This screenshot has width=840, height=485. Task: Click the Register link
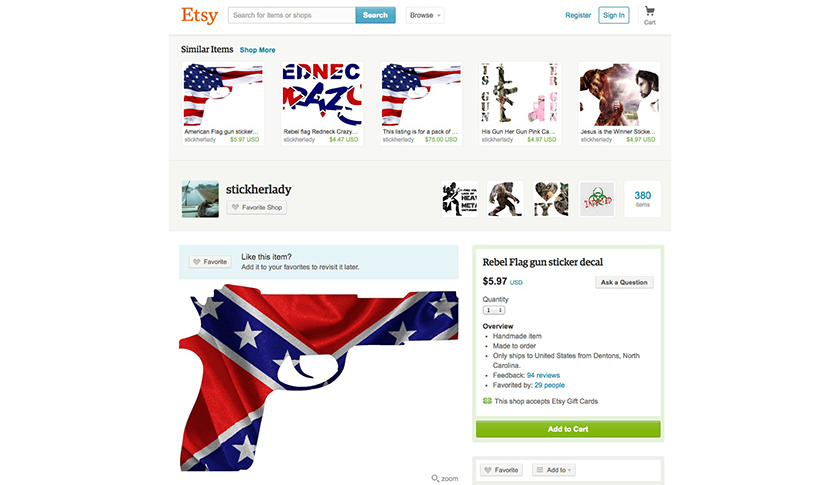(x=578, y=15)
